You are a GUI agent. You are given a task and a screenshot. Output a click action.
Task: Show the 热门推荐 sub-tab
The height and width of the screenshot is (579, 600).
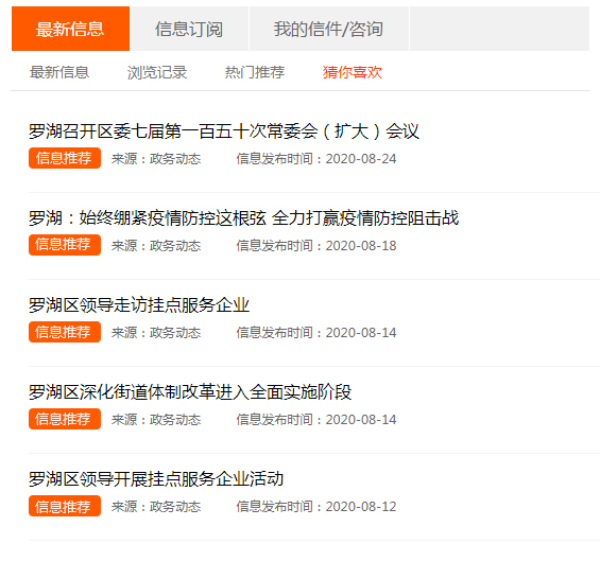(254, 72)
